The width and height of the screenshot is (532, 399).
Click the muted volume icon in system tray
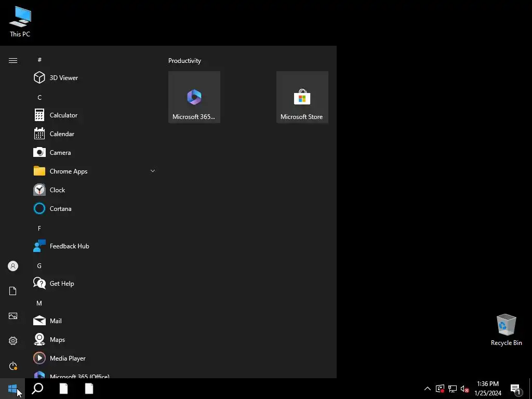(464, 389)
